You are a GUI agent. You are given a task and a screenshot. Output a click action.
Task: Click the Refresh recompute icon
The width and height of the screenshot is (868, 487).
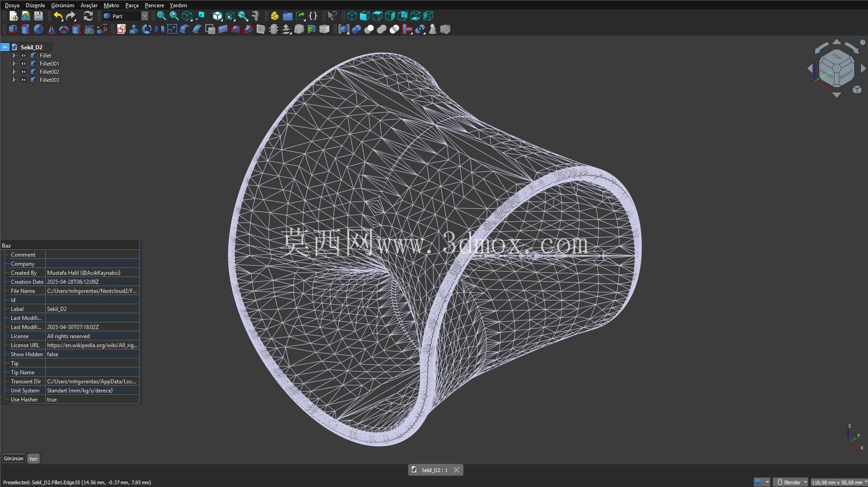coord(88,16)
